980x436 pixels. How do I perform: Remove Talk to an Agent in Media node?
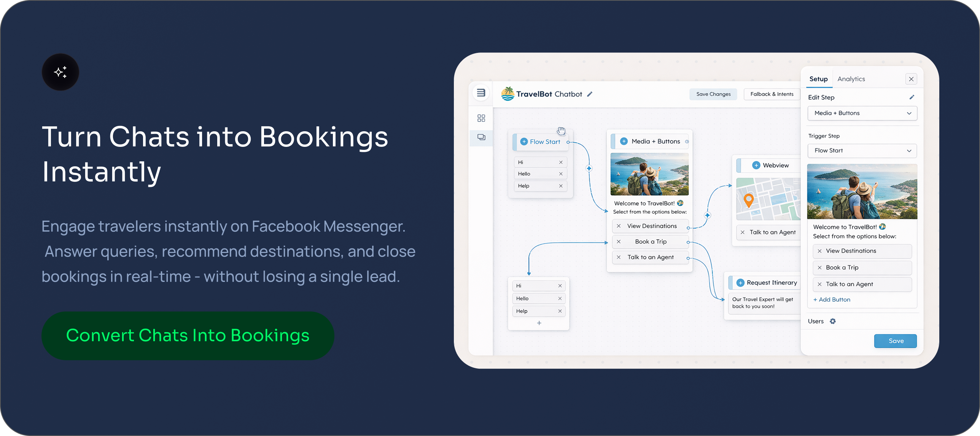pos(619,257)
